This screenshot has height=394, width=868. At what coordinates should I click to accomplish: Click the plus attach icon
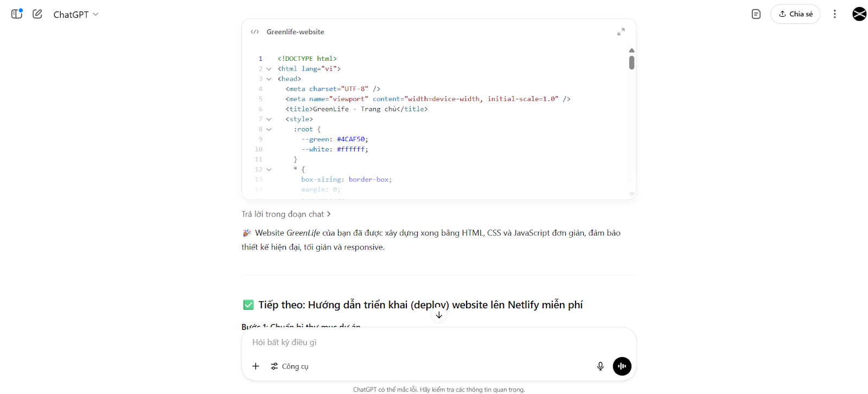coord(256,366)
